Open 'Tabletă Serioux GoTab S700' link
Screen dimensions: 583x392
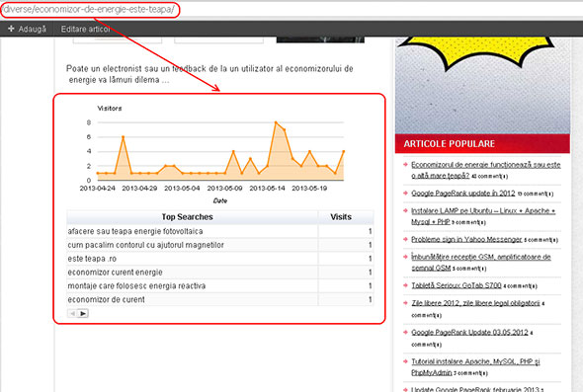457,285
